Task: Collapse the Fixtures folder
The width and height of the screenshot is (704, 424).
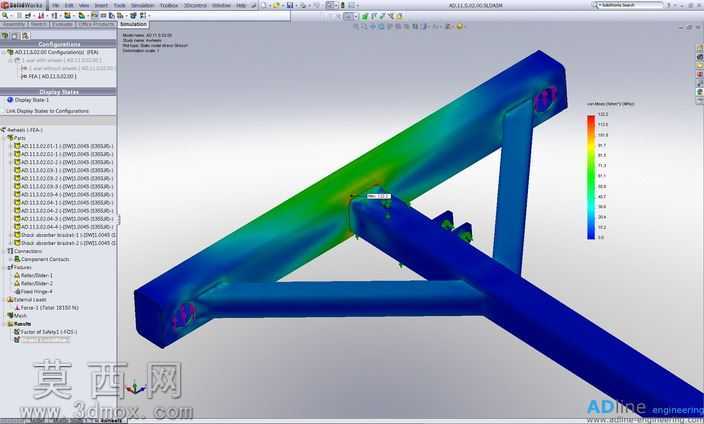Action: tap(4, 268)
